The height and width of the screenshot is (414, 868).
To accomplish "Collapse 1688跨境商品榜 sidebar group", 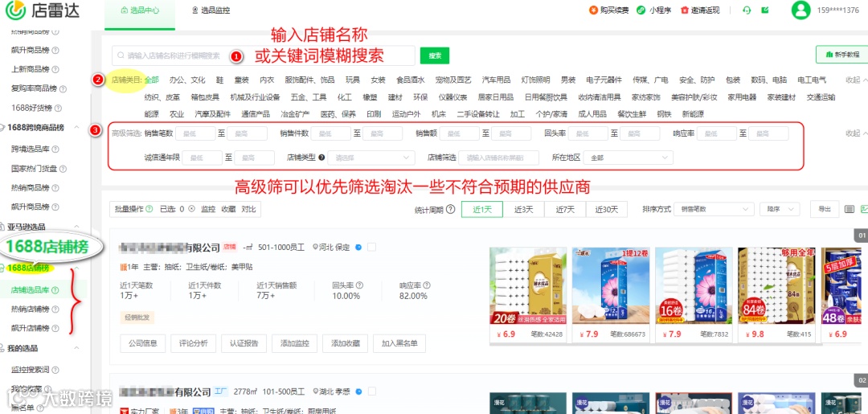I will point(77,128).
